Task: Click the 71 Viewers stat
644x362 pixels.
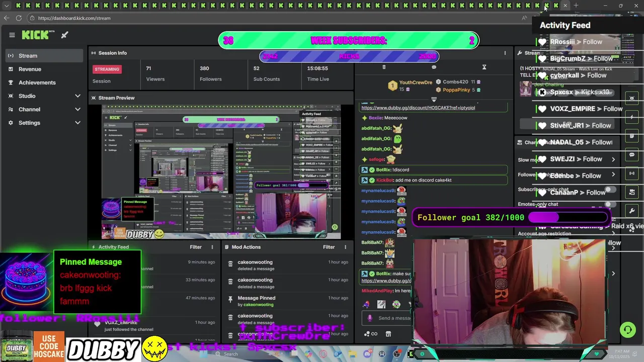Action: pos(155,73)
